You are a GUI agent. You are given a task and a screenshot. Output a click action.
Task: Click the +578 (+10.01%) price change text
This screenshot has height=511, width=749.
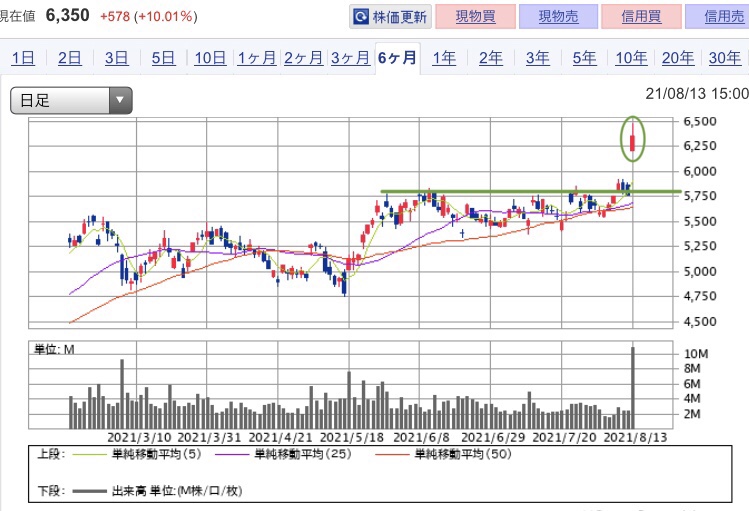[x=149, y=17]
